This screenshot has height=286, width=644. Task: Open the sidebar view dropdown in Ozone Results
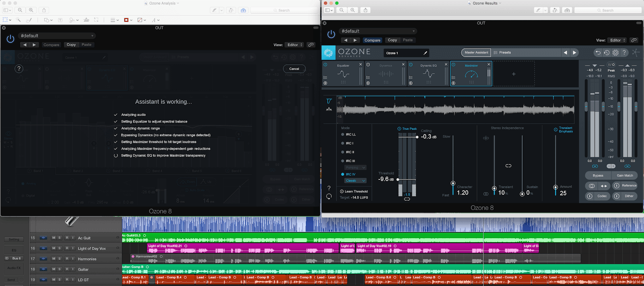pyautogui.click(x=329, y=10)
